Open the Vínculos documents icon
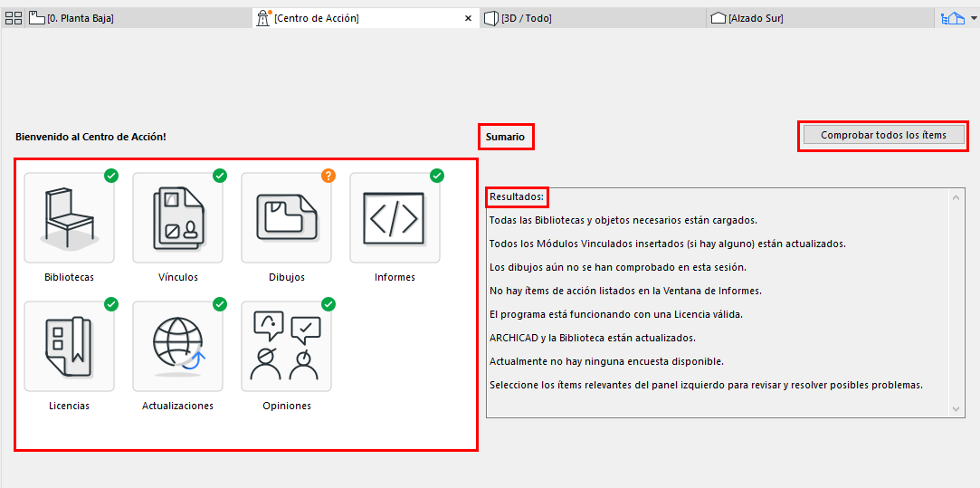Image resolution: width=980 pixels, height=488 pixels. point(178,217)
